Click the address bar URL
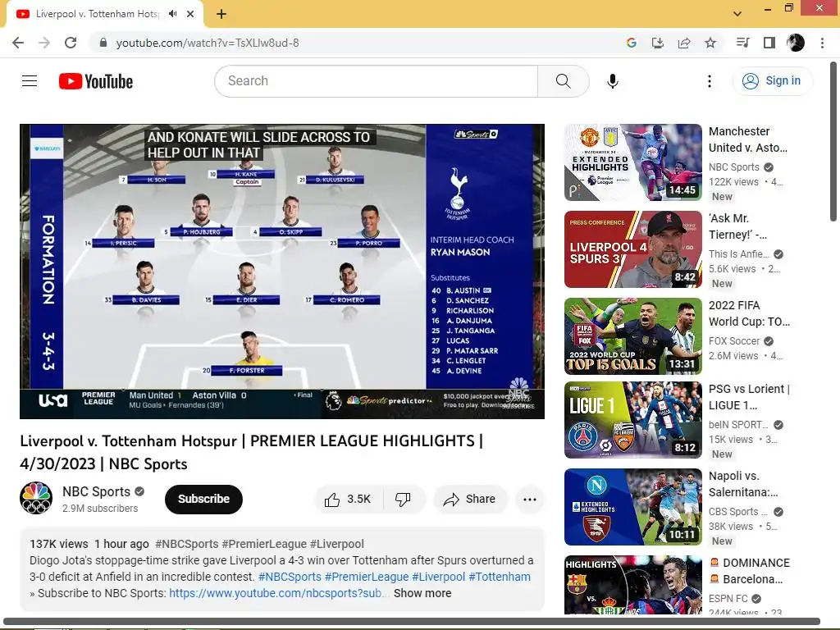The height and width of the screenshot is (630, 840). coord(208,43)
